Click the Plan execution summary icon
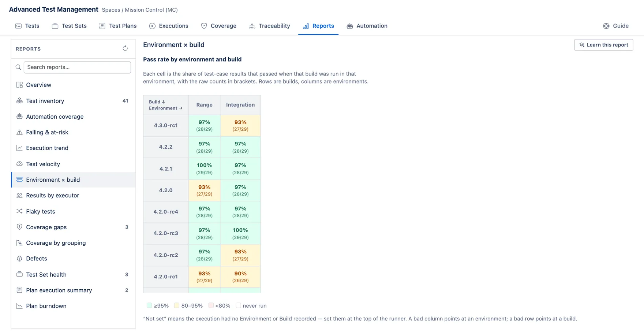This screenshot has width=644, height=334. pos(19,290)
